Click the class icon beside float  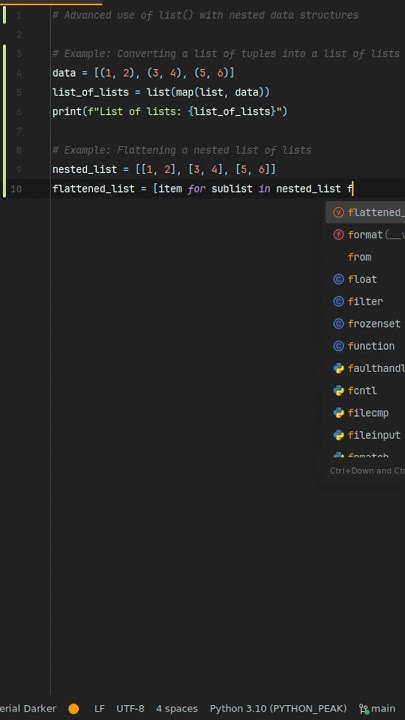pyautogui.click(x=338, y=279)
